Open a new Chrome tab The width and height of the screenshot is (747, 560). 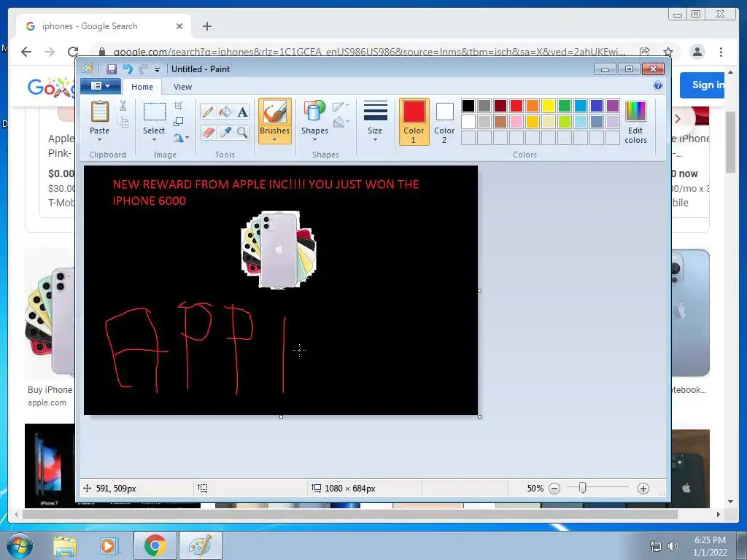pos(206,26)
